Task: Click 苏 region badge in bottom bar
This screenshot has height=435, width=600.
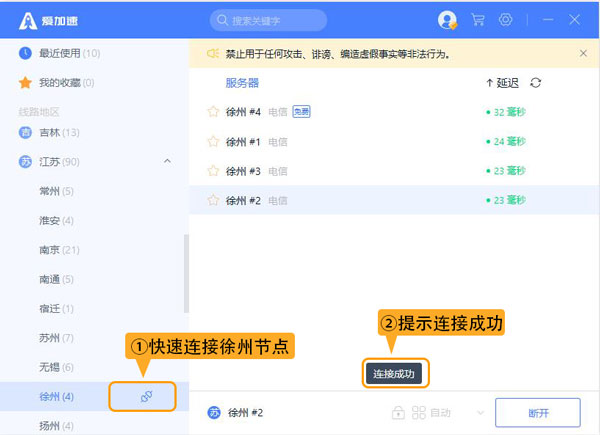Action: (x=214, y=413)
